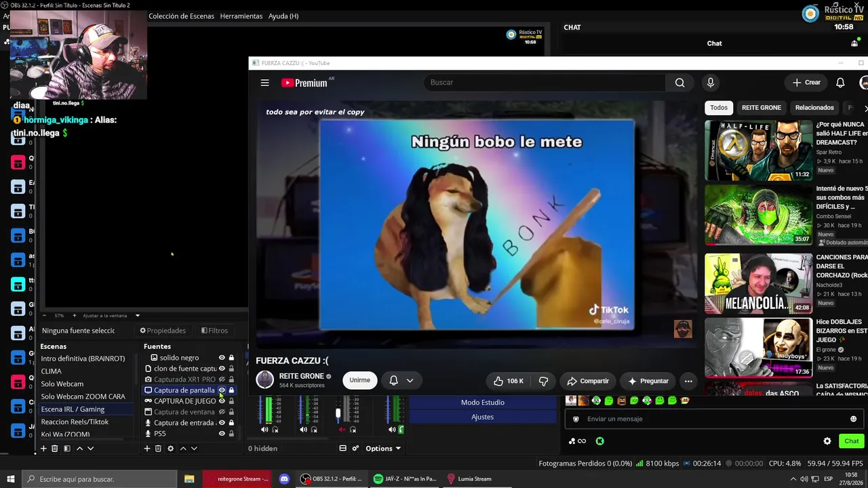The width and height of the screenshot is (868, 488).
Task: Send message with the green Chat button
Action: click(x=852, y=441)
